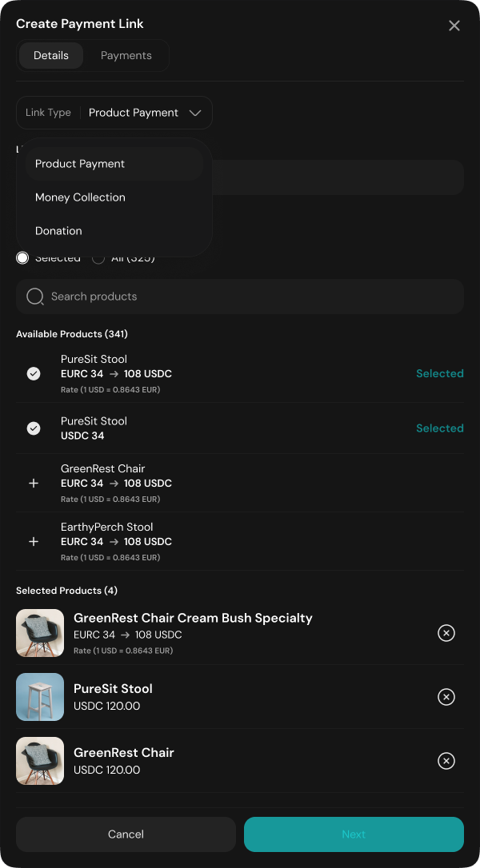
Task: Choose Donation from the dropdown list
Action: [x=58, y=231]
